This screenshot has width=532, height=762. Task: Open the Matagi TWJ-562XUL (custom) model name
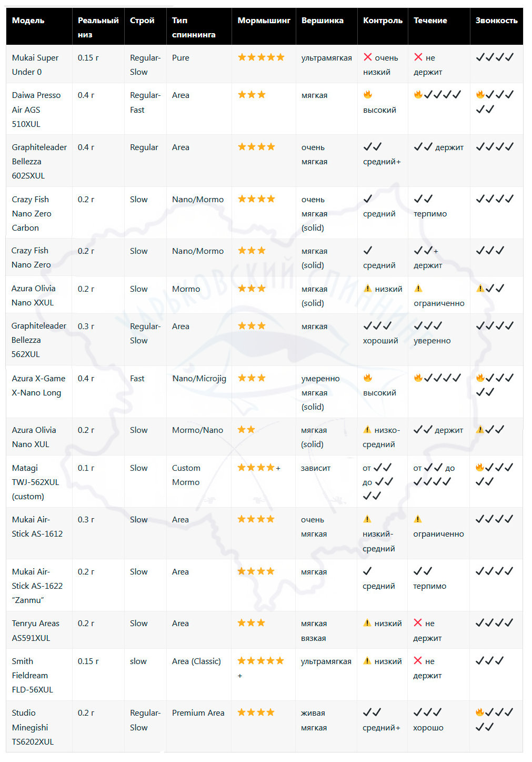coord(35,482)
